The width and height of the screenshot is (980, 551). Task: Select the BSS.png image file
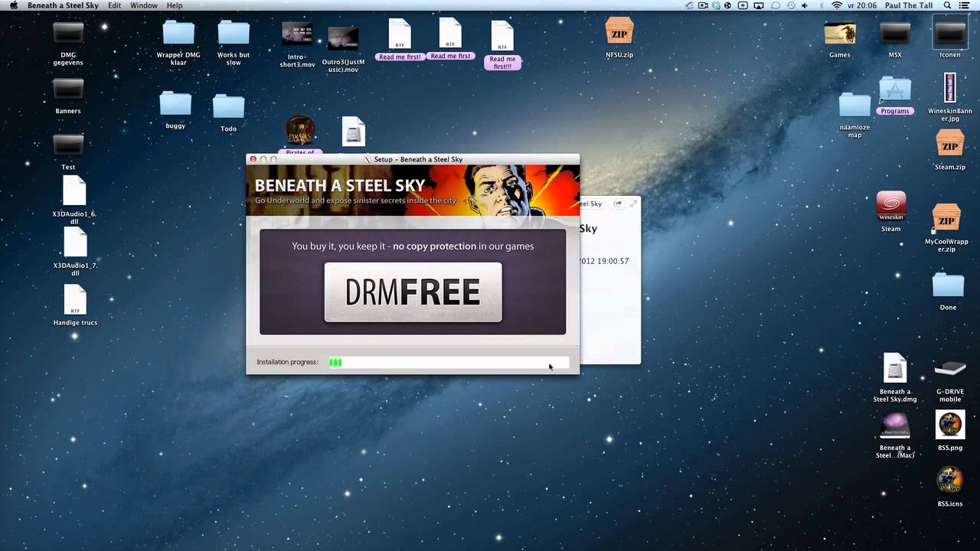pyautogui.click(x=950, y=425)
